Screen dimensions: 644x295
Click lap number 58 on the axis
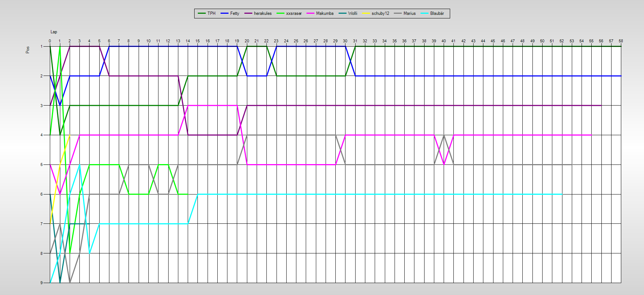[x=621, y=41]
